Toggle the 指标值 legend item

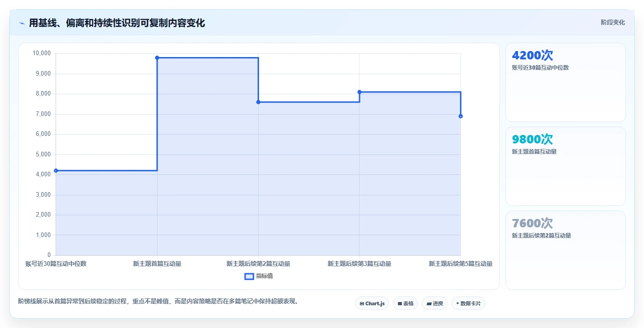[259, 276]
